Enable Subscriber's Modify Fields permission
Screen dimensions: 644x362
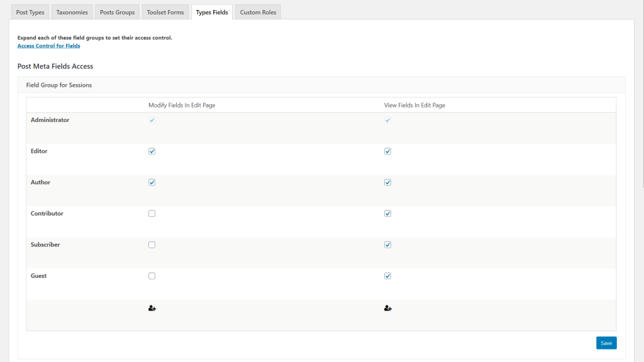coord(152,244)
